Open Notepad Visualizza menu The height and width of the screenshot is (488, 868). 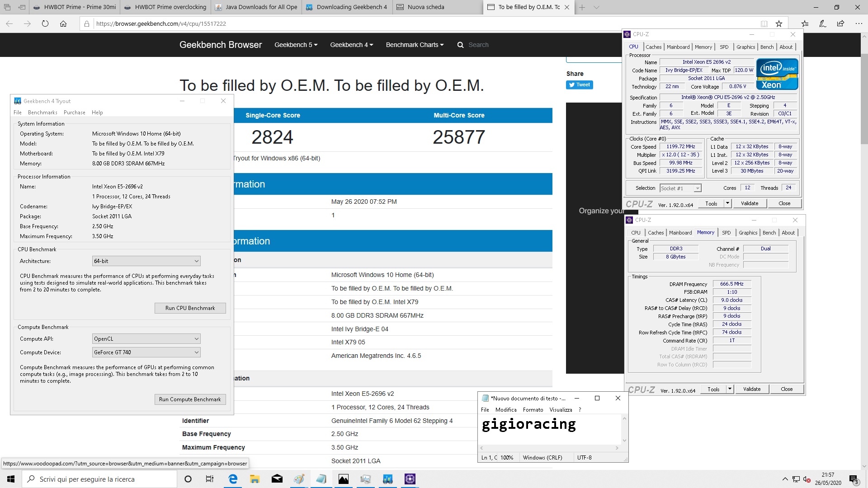[x=561, y=410]
